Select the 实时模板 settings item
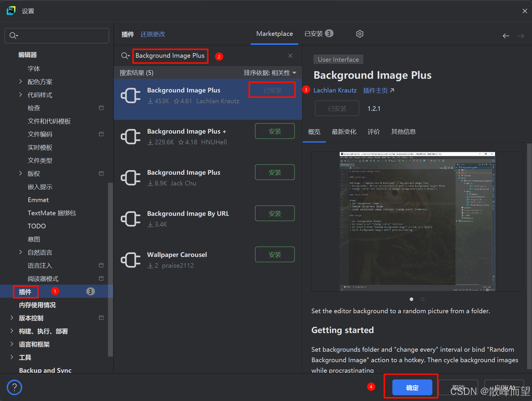The height and width of the screenshot is (401, 532). pyautogui.click(x=40, y=147)
